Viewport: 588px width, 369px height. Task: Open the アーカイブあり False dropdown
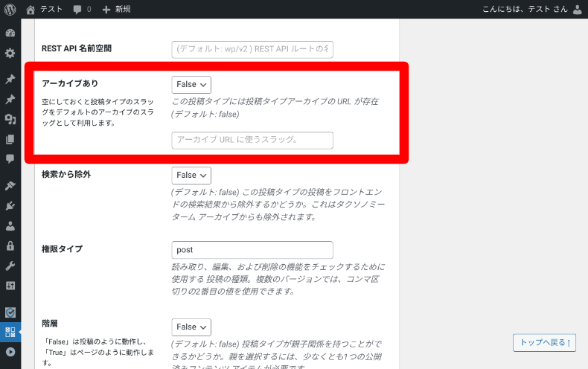[191, 85]
